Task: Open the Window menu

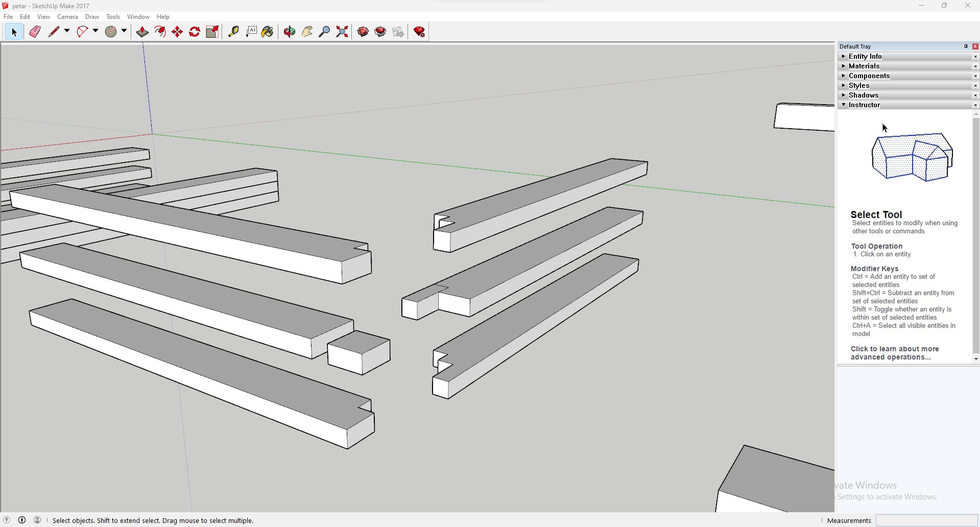Action: pos(138,17)
